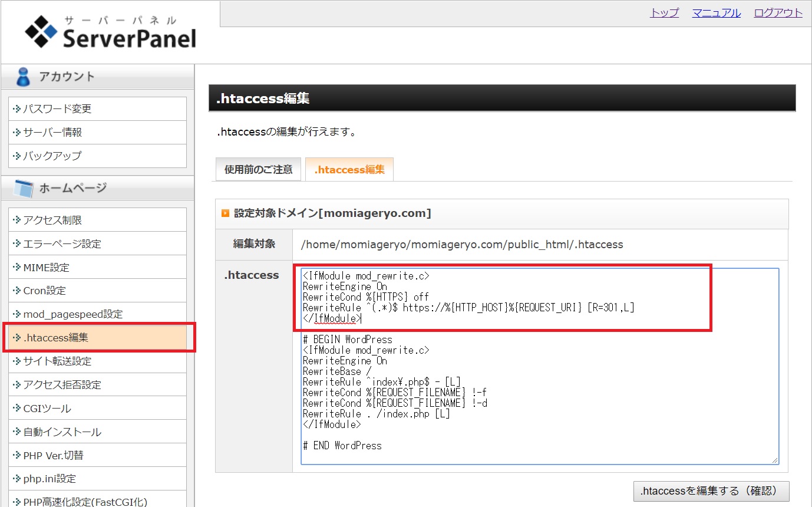The width and height of the screenshot is (812, 507).
Task: Open mod_pagespeed設定 in the sidebar
Action: click(x=98, y=314)
